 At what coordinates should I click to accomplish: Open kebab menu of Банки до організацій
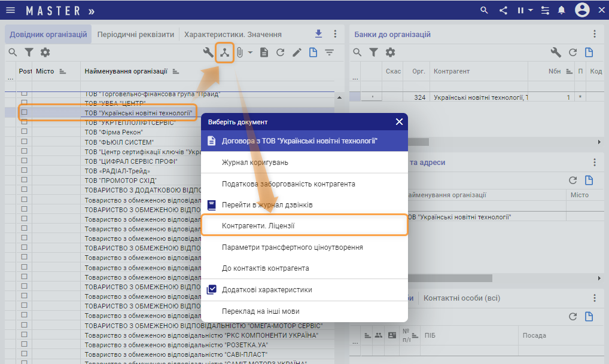pyautogui.click(x=594, y=34)
